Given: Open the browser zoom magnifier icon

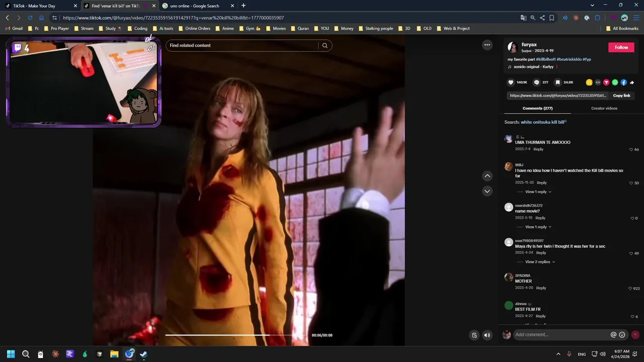Looking at the screenshot, I should click(x=533, y=18).
